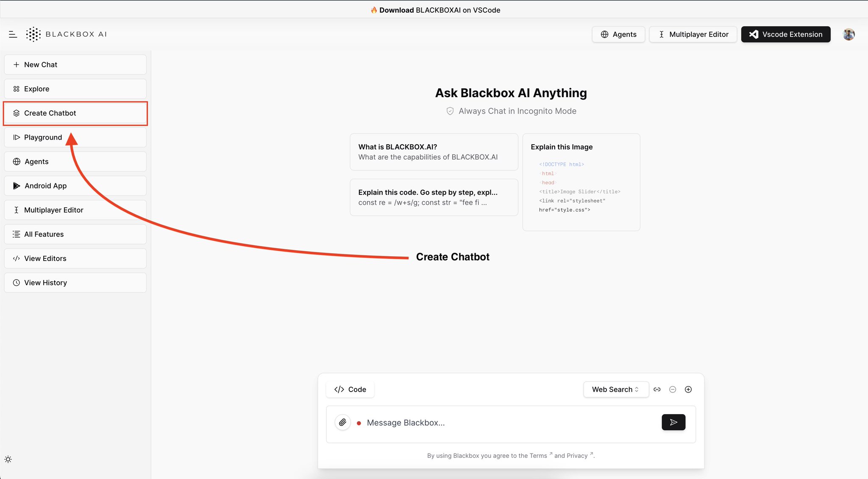This screenshot has width=868, height=479.
Task: Click the play icon beside Playground
Action: pyautogui.click(x=16, y=137)
